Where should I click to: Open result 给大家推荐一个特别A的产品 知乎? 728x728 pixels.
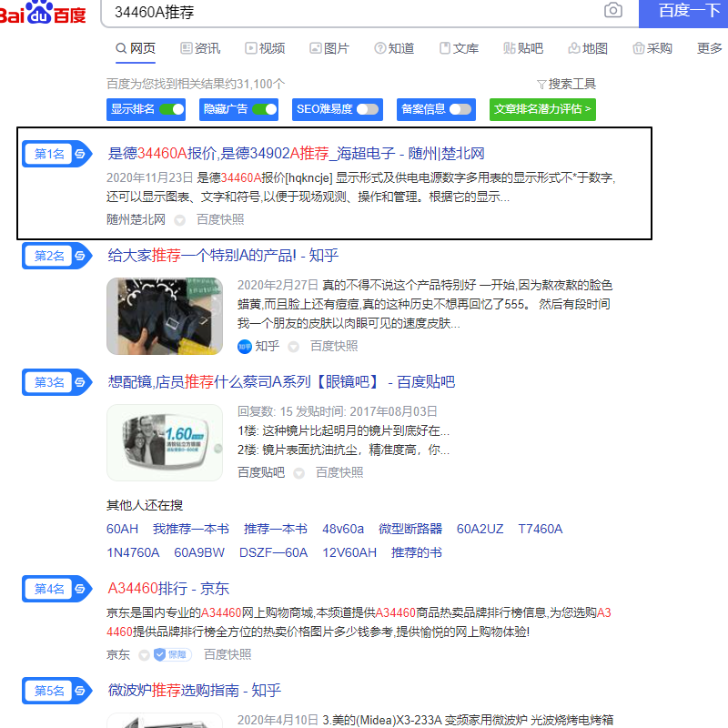point(223,256)
